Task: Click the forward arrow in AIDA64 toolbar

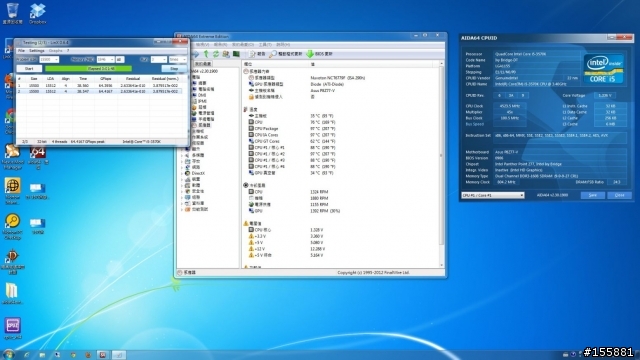Action: (x=196, y=54)
